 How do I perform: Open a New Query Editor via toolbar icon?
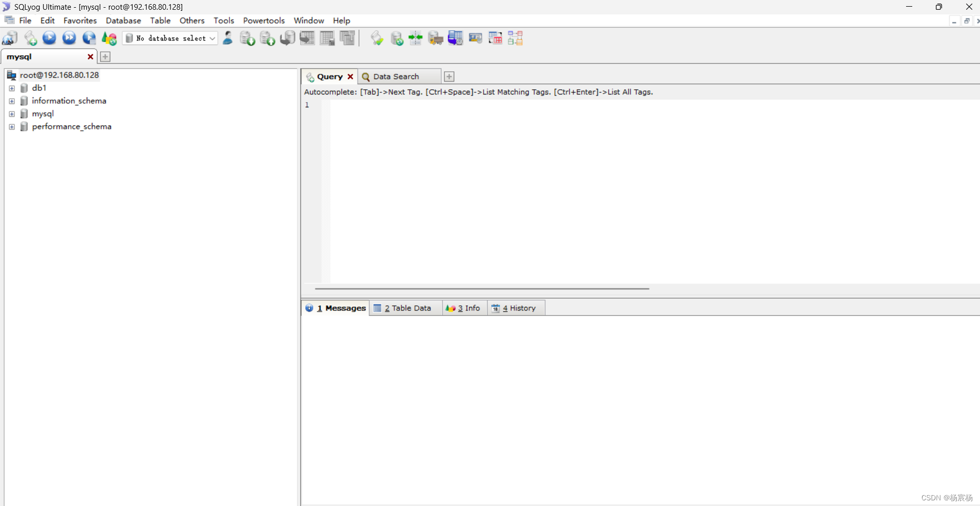[30, 38]
